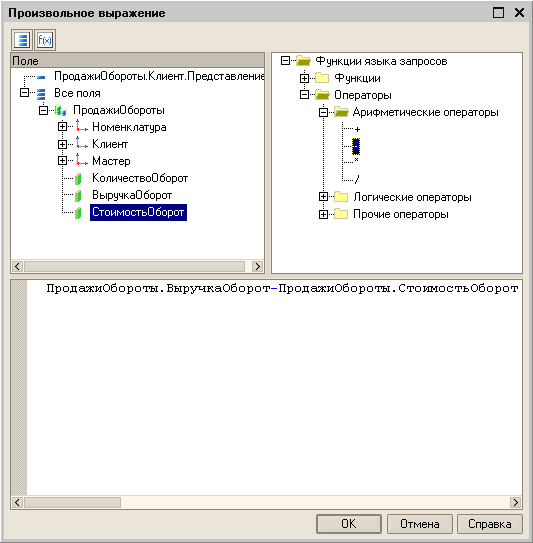Select the multiply (*) arithmetic operator
Screen dimensions: 533x543
pyautogui.click(x=356, y=160)
